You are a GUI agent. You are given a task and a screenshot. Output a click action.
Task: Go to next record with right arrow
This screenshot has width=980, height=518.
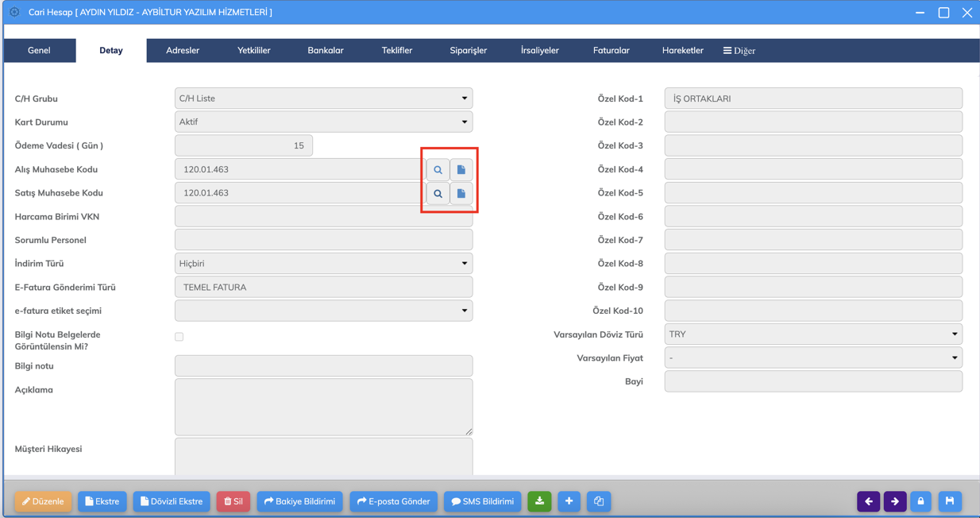[x=895, y=501]
